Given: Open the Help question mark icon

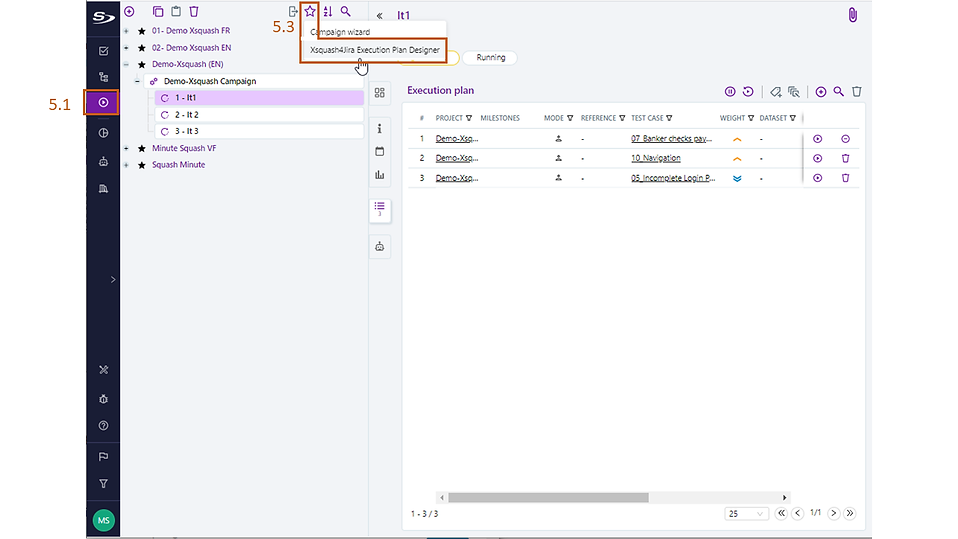Looking at the screenshot, I should [103, 425].
